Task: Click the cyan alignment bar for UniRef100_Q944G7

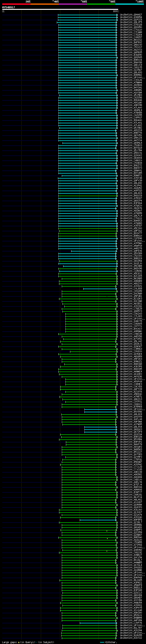Action: (x=88, y=15)
